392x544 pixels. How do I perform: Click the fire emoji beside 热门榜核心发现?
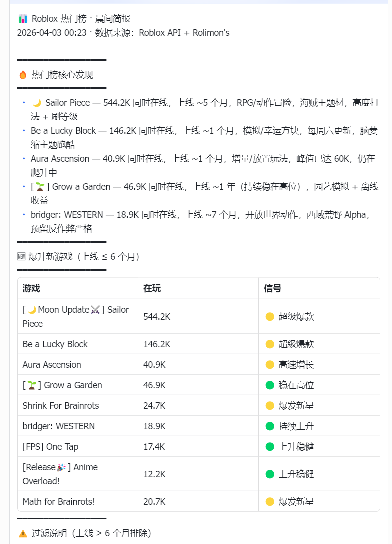pyautogui.click(x=23, y=75)
